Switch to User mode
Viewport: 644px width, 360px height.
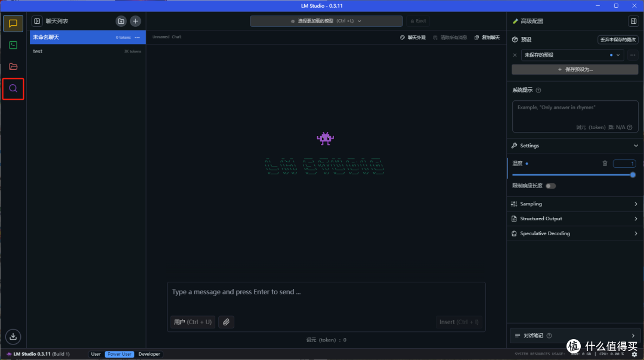pos(95,354)
